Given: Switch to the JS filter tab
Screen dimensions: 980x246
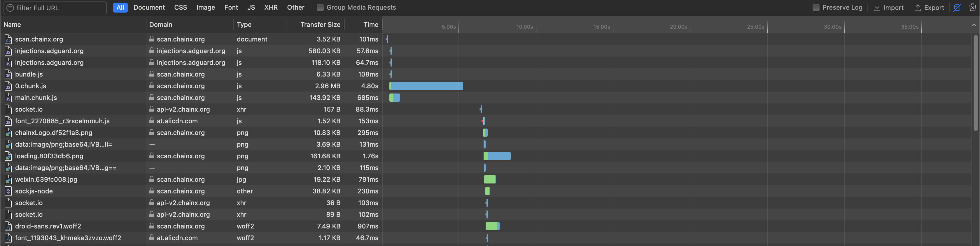Looking at the screenshot, I should click(x=251, y=8).
